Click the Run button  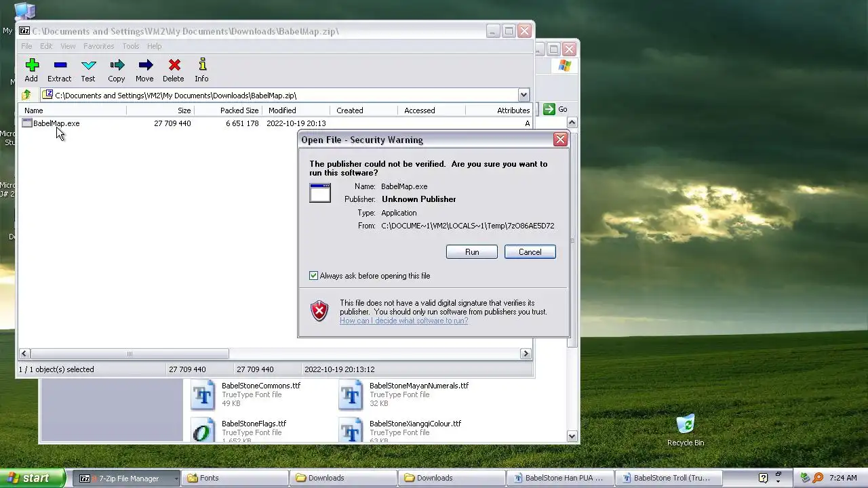point(472,252)
